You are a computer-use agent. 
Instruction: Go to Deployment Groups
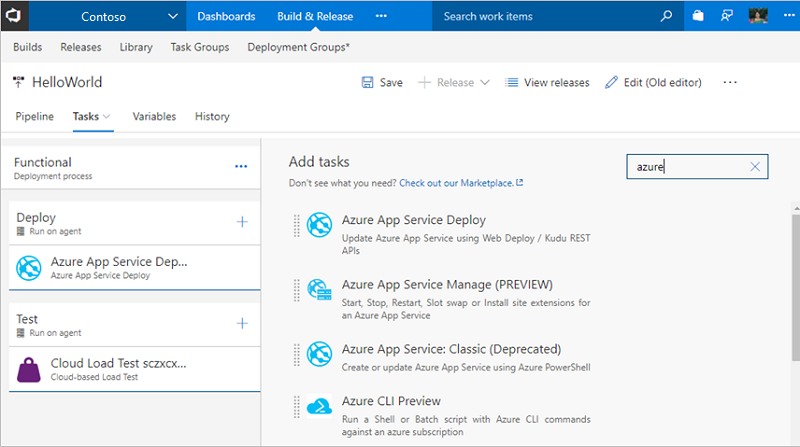[298, 47]
